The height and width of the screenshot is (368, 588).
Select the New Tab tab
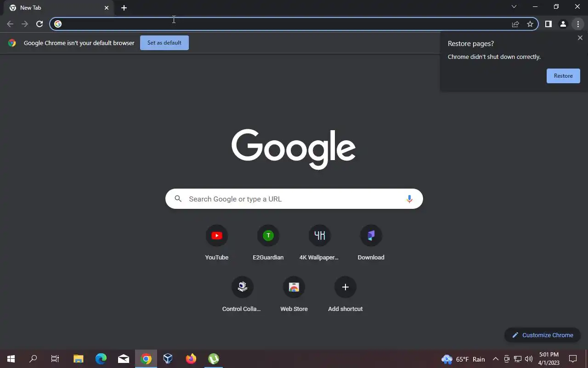[57, 8]
